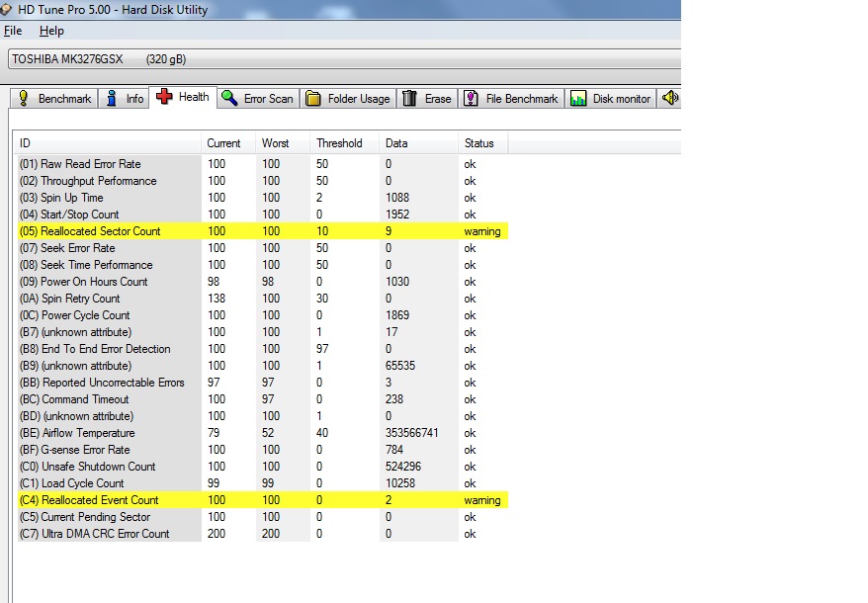Viewport: 868px width, 603px height.
Task: Select the Spin Retry Count row
Action: [x=263, y=299]
